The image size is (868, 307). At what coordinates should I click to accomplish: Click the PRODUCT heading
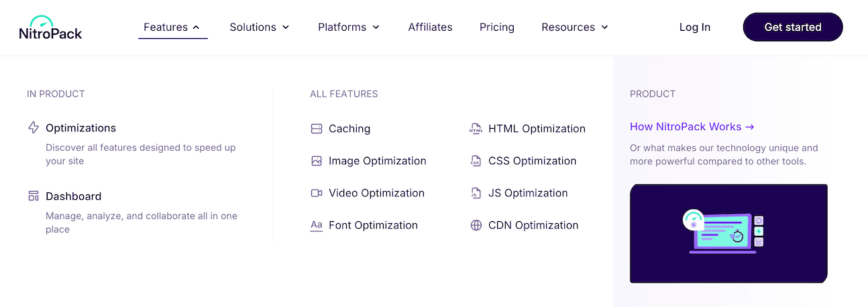(653, 94)
